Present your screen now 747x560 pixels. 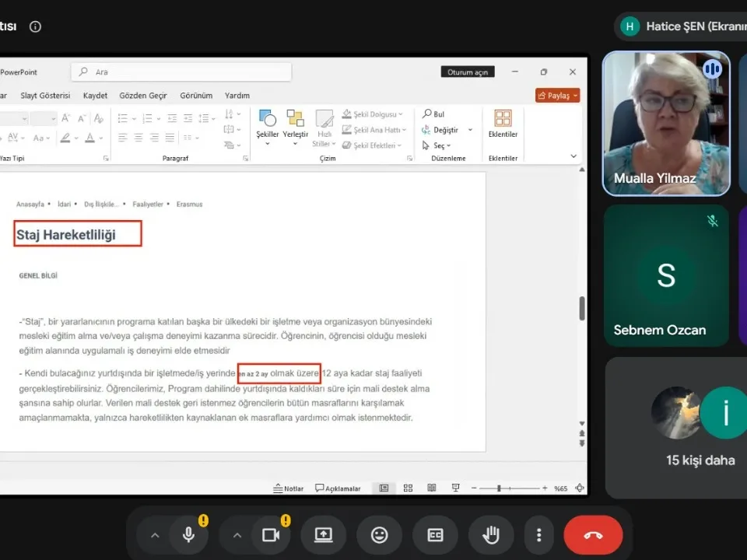point(324,535)
